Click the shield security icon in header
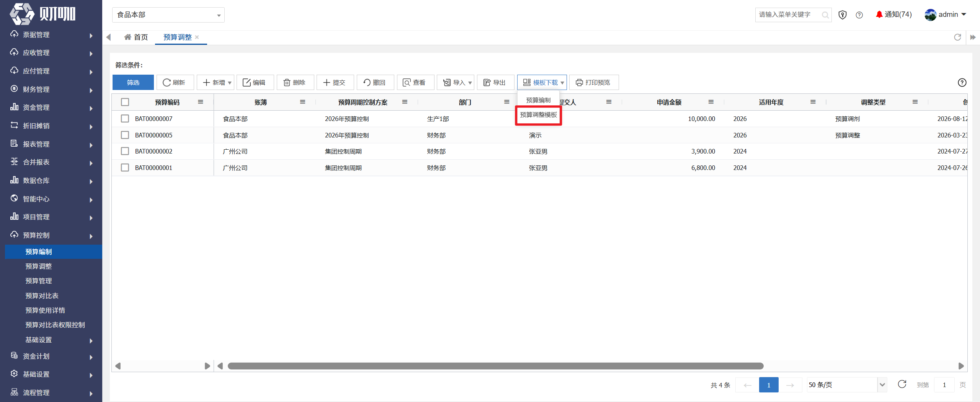 tap(842, 15)
